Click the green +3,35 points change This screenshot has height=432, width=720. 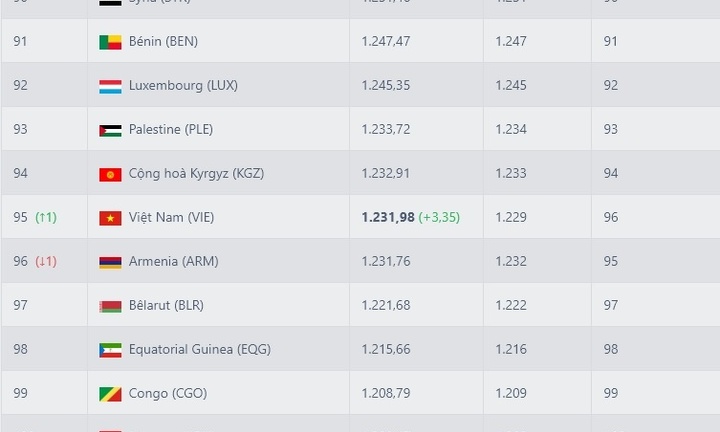click(439, 217)
